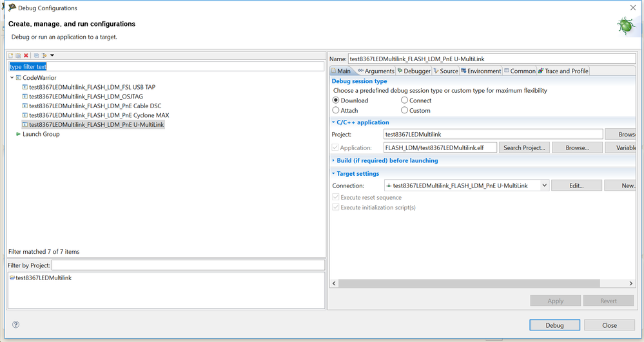Click the filter launch configurations icon
644x342 pixels.
click(44, 55)
